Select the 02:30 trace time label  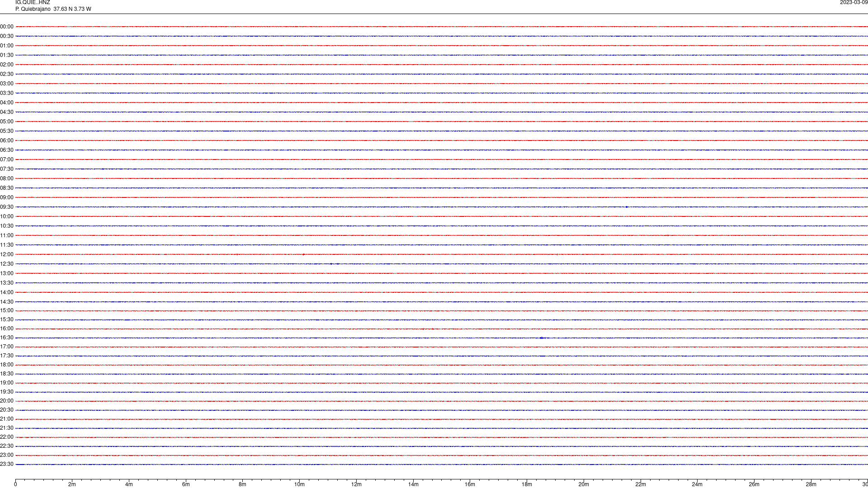tap(7, 74)
